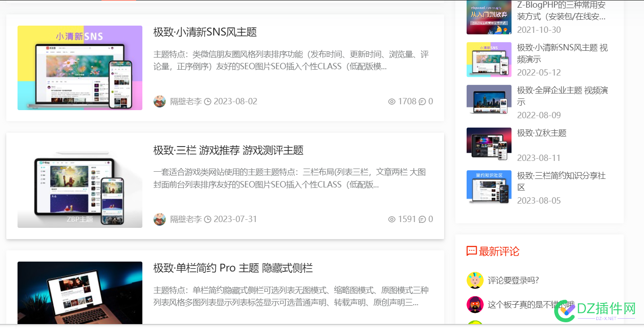Open the comment 评论要登录吗?
Viewport: 644px width, 329px height.
tap(513, 280)
